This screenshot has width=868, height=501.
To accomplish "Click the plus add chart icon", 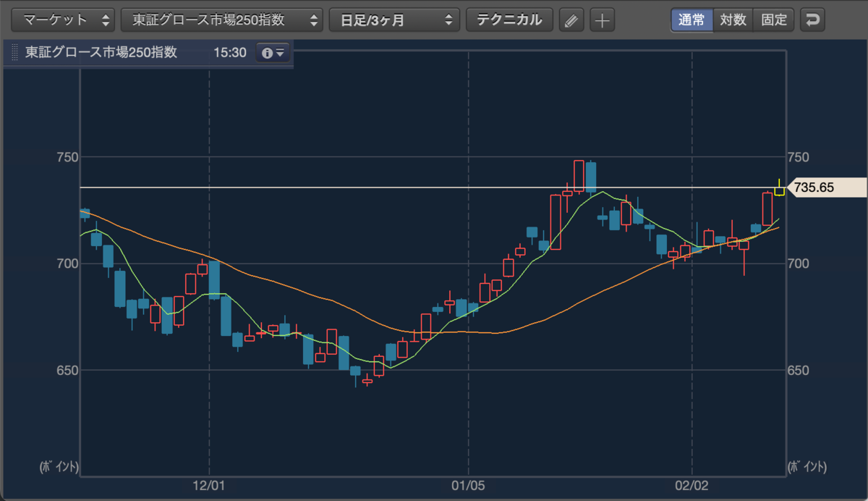I will (x=602, y=20).
